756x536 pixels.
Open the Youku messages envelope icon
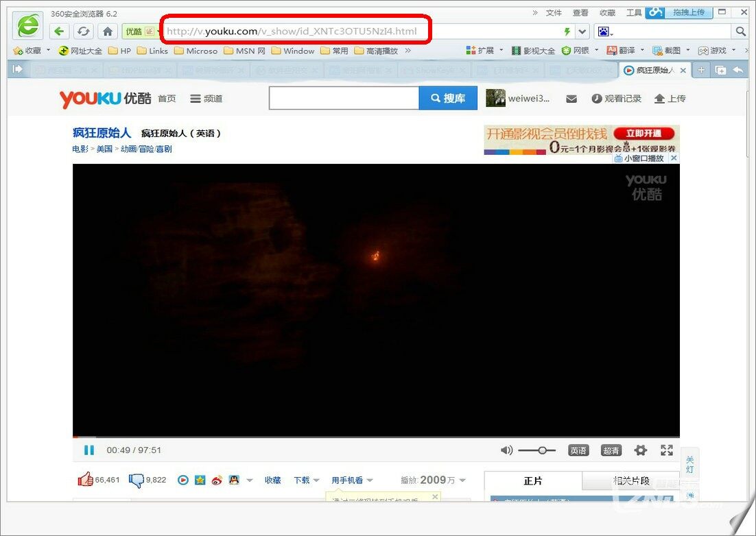(571, 99)
